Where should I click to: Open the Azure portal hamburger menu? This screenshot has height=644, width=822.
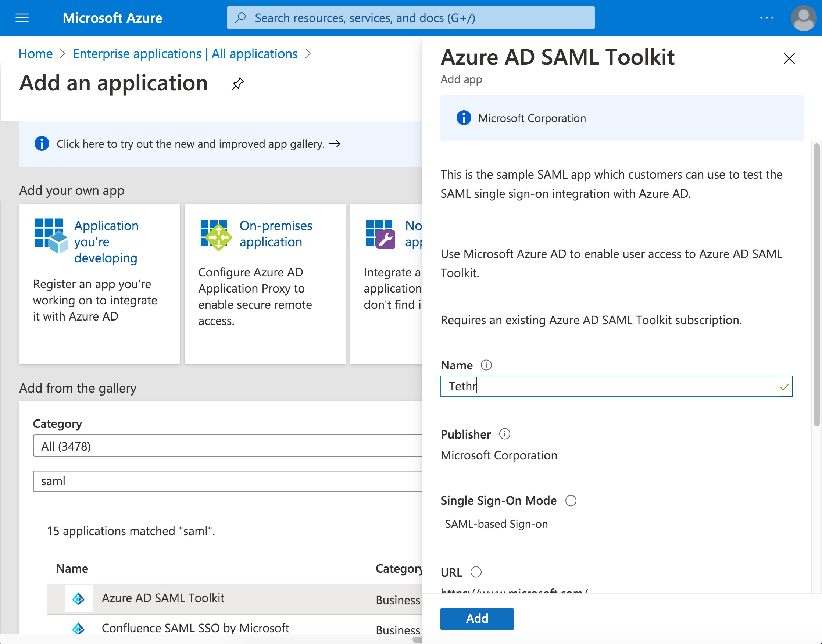pos(21,18)
